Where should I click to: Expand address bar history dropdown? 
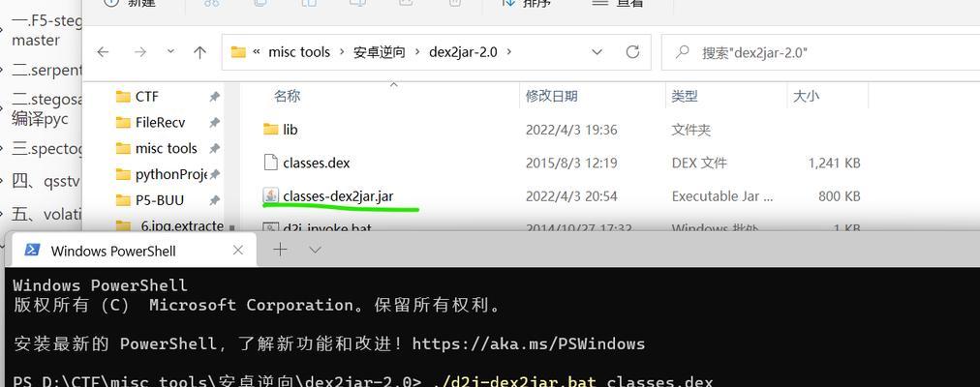tap(597, 52)
